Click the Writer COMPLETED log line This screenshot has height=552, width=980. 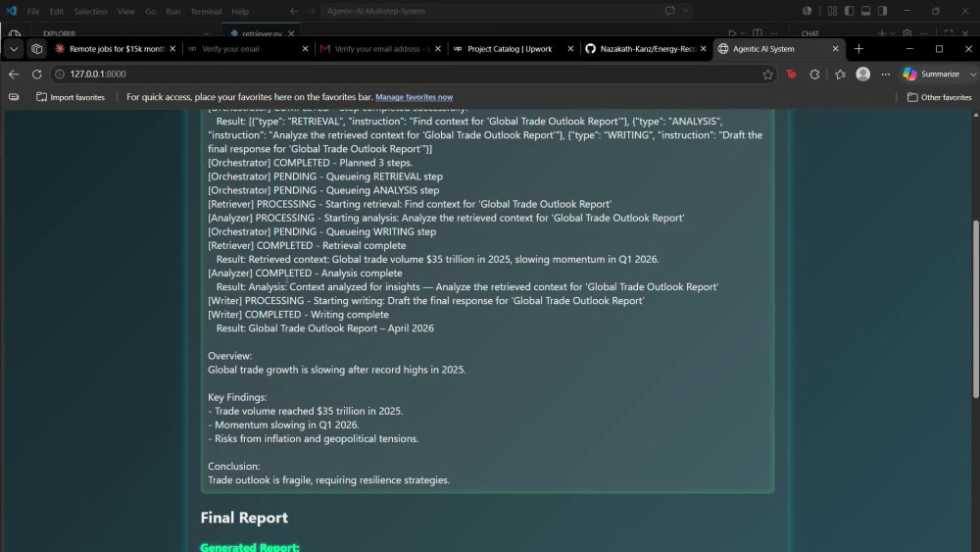pos(298,315)
